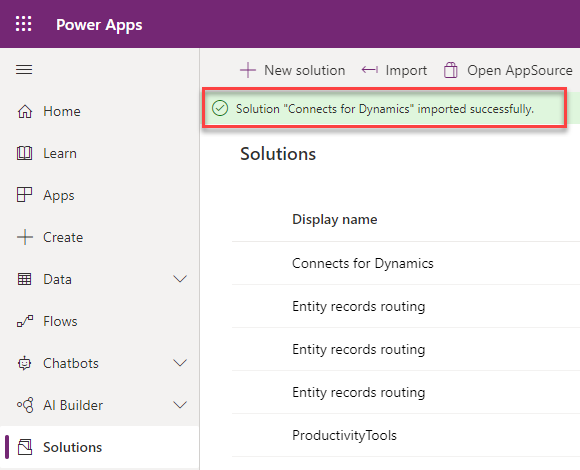Expand the AI Builder section chevron
Screen dimensions: 580x470
tap(180, 405)
